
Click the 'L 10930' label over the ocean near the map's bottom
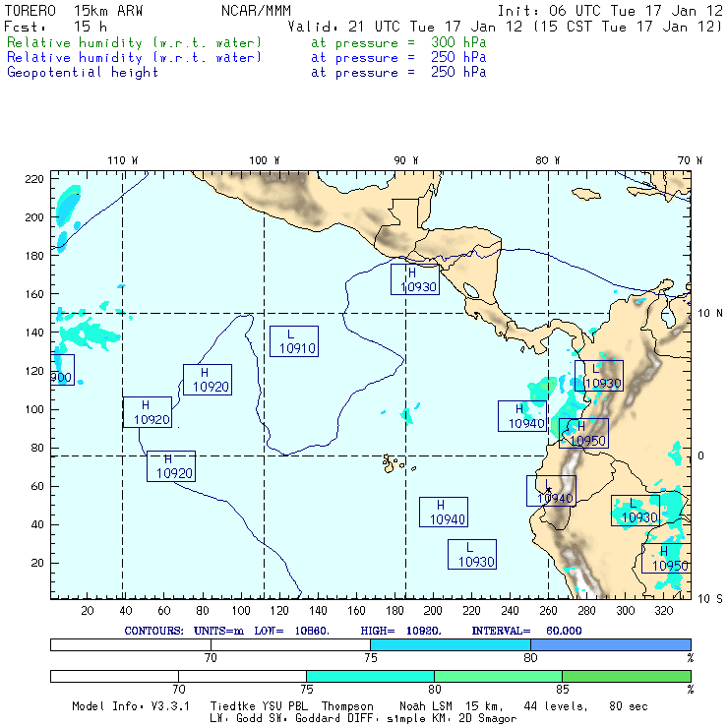472,554
